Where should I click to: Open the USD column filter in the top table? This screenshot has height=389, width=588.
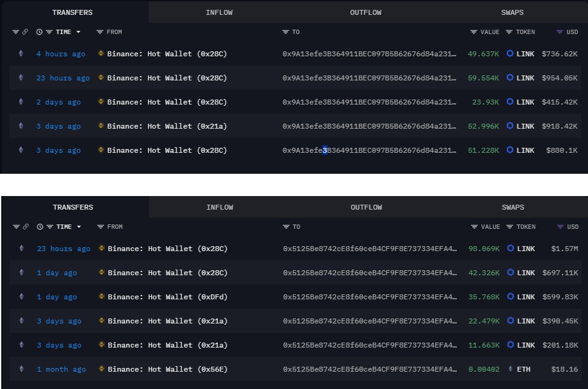(560, 32)
